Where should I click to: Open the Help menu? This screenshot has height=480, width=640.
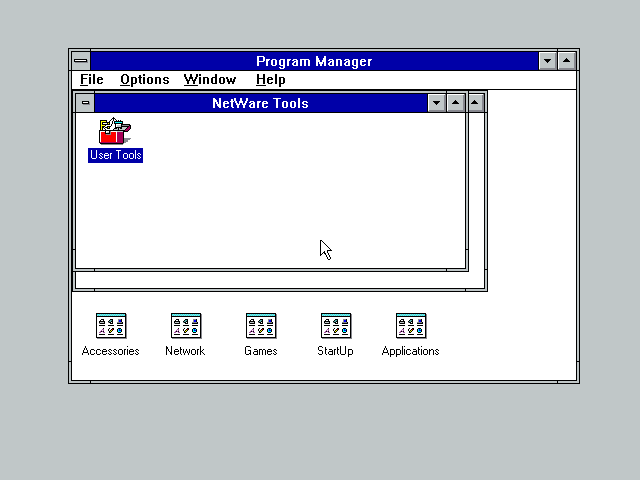[271, 80]
